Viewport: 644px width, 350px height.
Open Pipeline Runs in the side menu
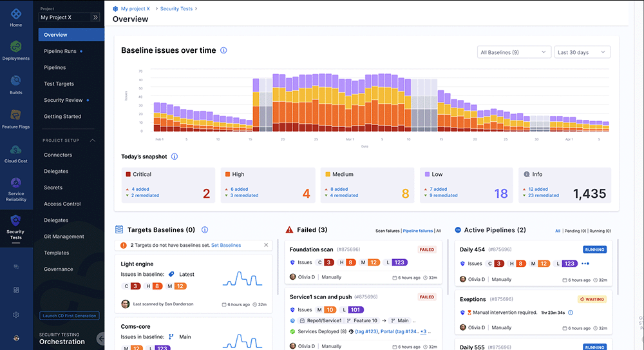pos(60,51)
